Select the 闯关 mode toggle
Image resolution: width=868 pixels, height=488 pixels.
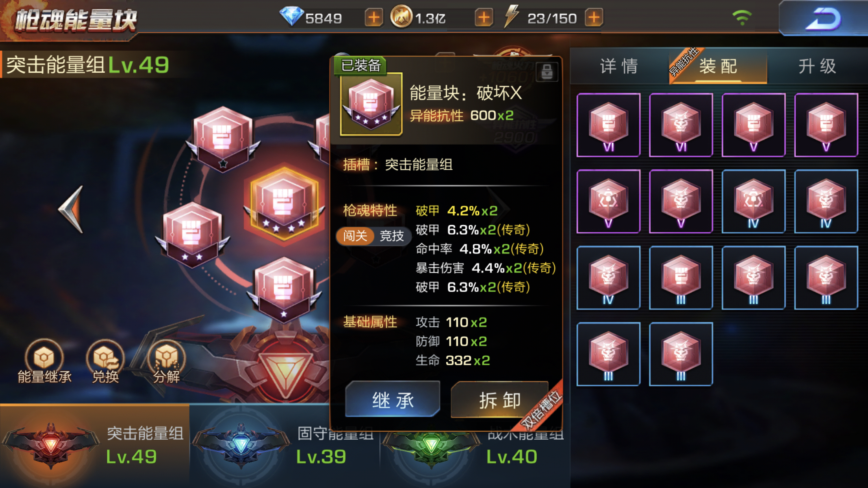pyautogui.click(x=355, y=236)
